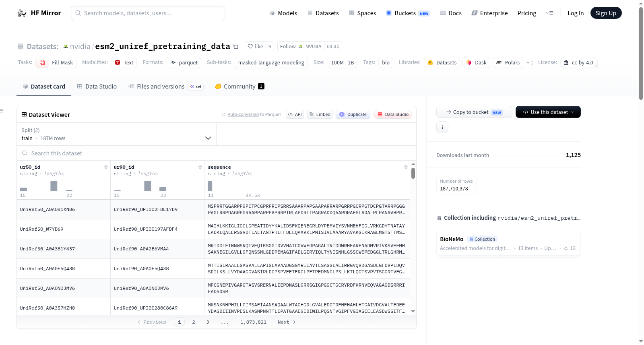Viewport: 644px width, 345px height.
Task: Click the Fill-Mask task tag
Action: click(x=56, y=62)
